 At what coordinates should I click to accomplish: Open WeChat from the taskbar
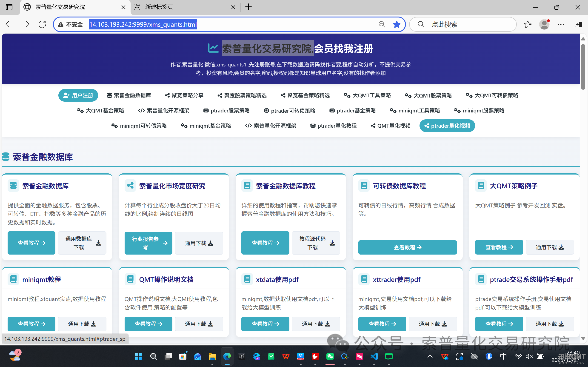(x=330, y=356)
